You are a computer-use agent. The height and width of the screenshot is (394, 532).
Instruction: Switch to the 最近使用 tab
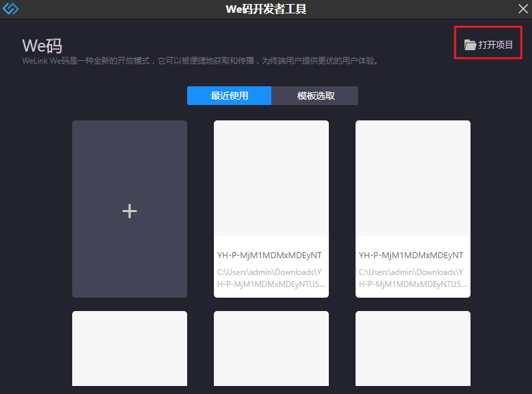[x=229, y=96]
